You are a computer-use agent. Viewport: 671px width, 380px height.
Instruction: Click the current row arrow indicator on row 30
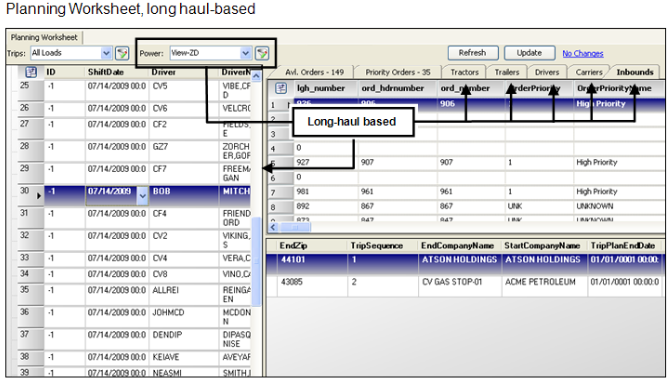(x=39, y=196)
